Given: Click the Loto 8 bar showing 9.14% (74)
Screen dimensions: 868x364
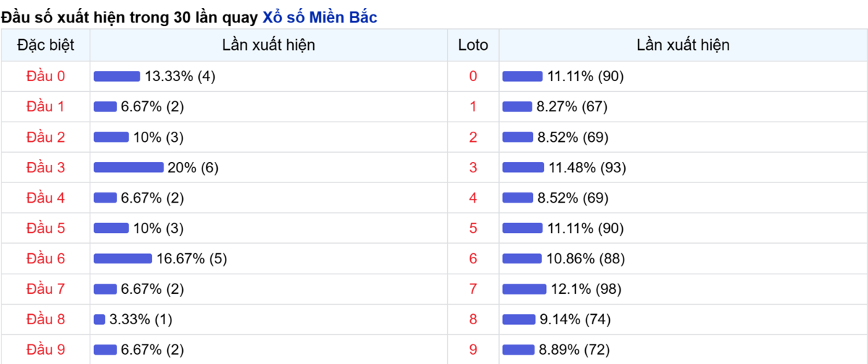Looking at the screenshot, I should coord(519,319).
